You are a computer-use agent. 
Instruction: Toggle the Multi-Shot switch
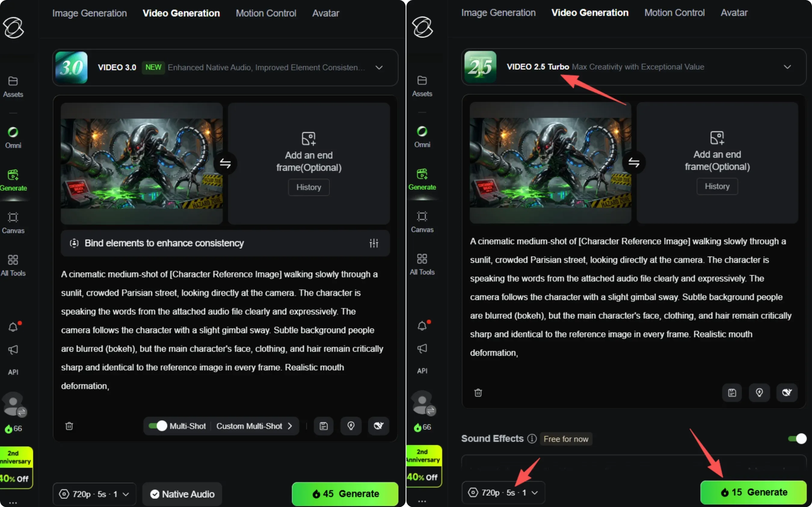[158, 426]
